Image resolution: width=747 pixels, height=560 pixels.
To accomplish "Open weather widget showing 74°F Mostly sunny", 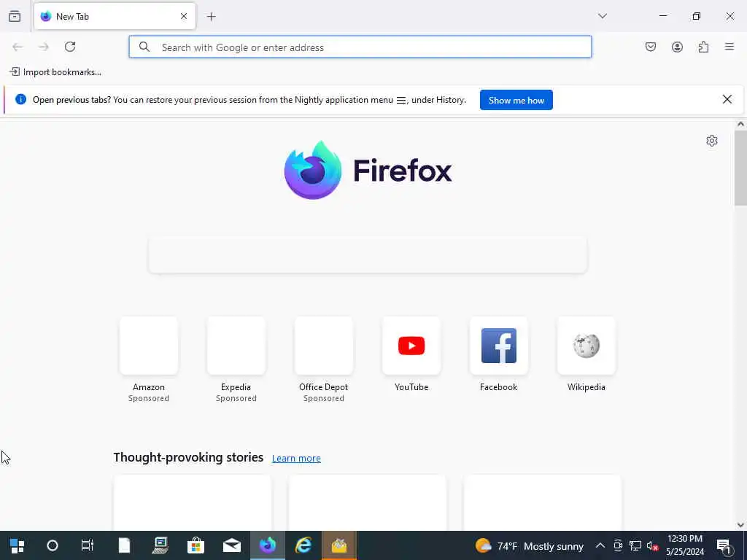I will [x=530, y=545].
